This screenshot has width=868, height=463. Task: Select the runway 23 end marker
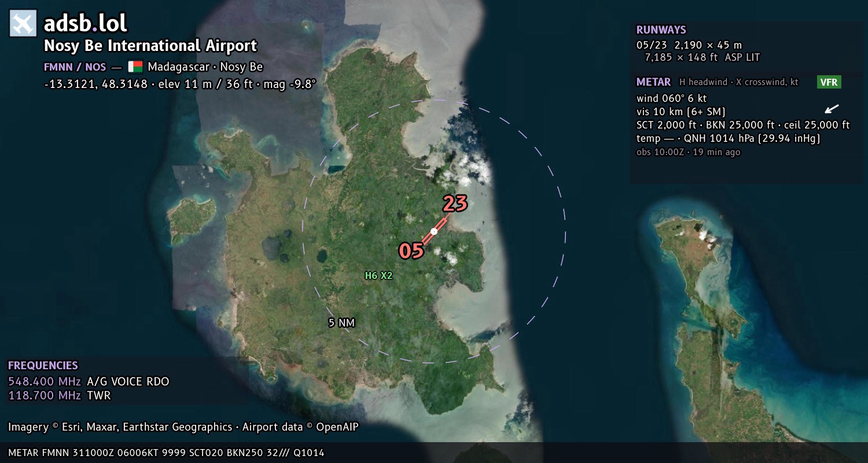[455, 204]
